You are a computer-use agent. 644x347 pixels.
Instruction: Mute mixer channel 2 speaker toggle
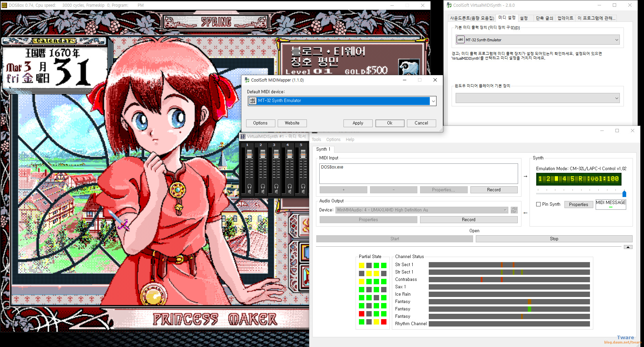click(263, 192)
